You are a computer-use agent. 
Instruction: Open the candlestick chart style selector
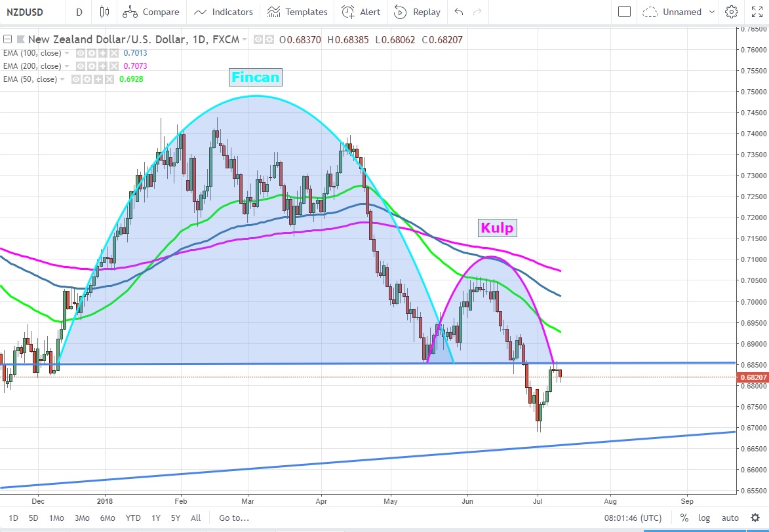104,12
